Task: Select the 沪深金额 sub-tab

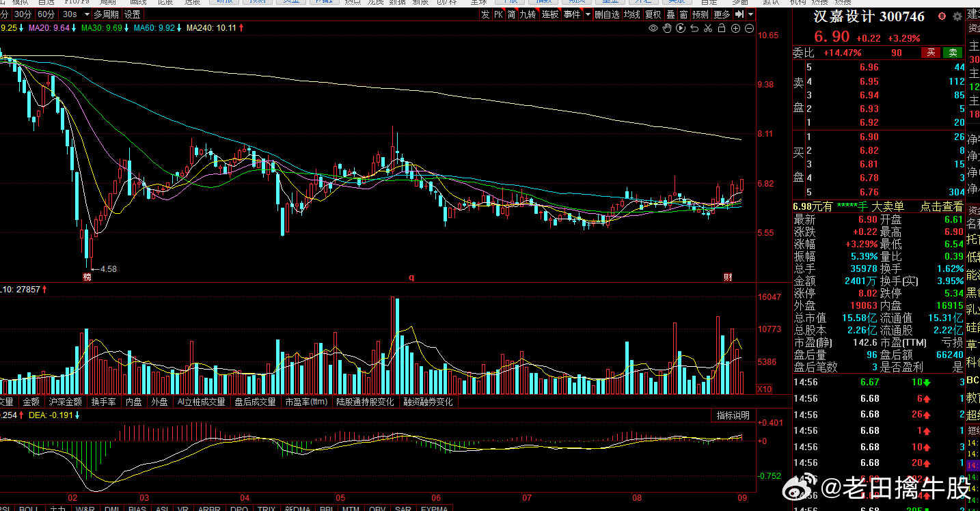Action: point(65,402)
